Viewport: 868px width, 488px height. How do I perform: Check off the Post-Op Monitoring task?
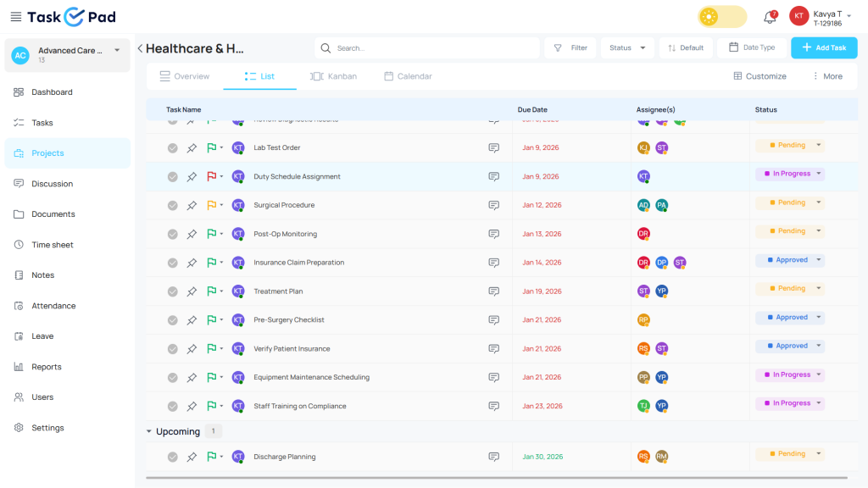(x=172, y=234)
